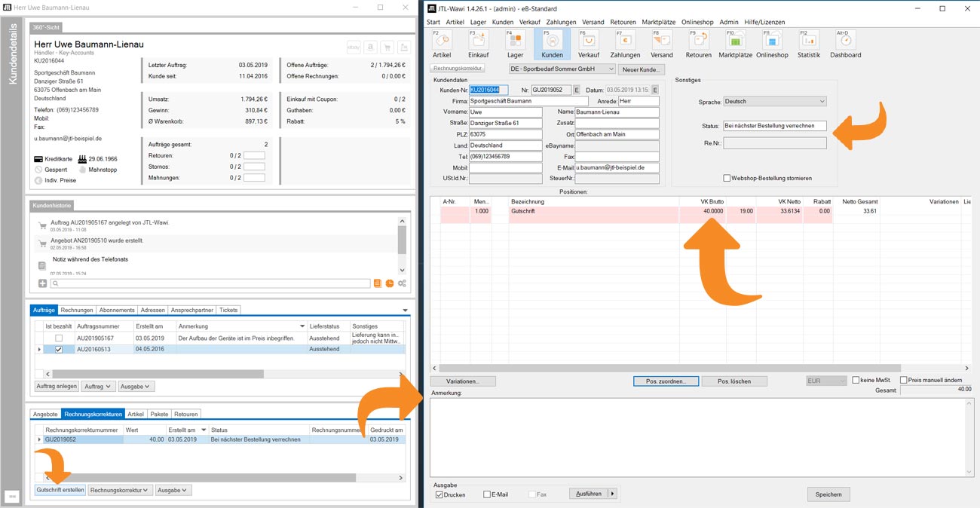
Task: Launch the Dashboard toolbar icon
Action: 845,44
